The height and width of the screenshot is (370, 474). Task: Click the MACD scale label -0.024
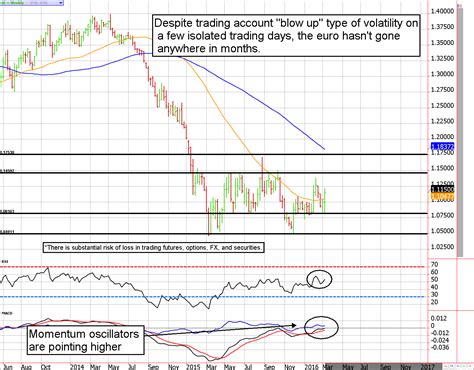439,340
